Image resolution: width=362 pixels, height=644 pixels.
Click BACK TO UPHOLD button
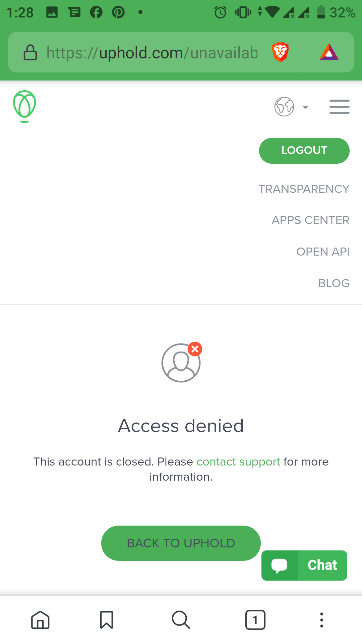click(181, 543)
